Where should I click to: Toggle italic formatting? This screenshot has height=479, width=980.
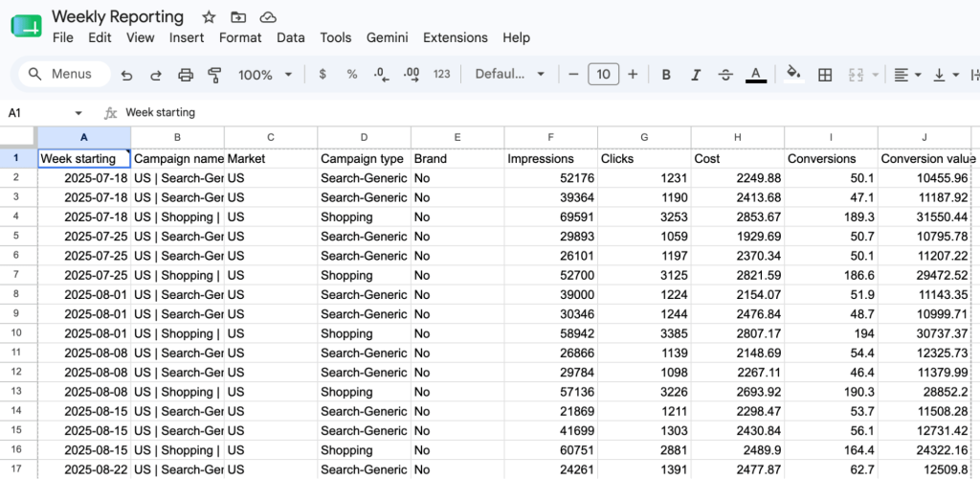tap(696, 75)
